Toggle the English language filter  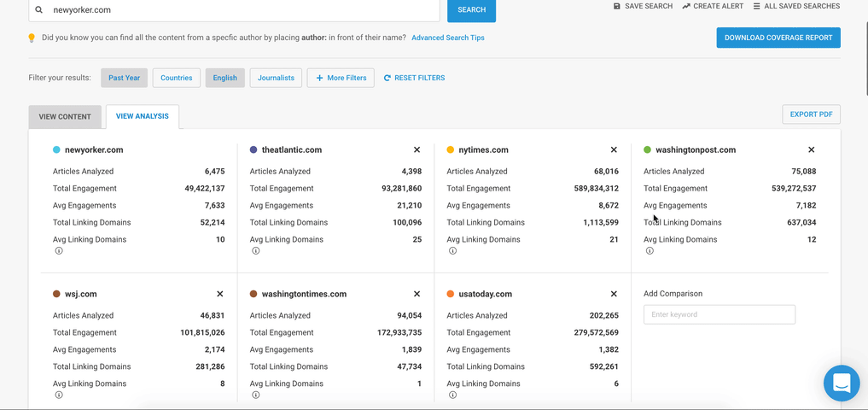[225, 78]
